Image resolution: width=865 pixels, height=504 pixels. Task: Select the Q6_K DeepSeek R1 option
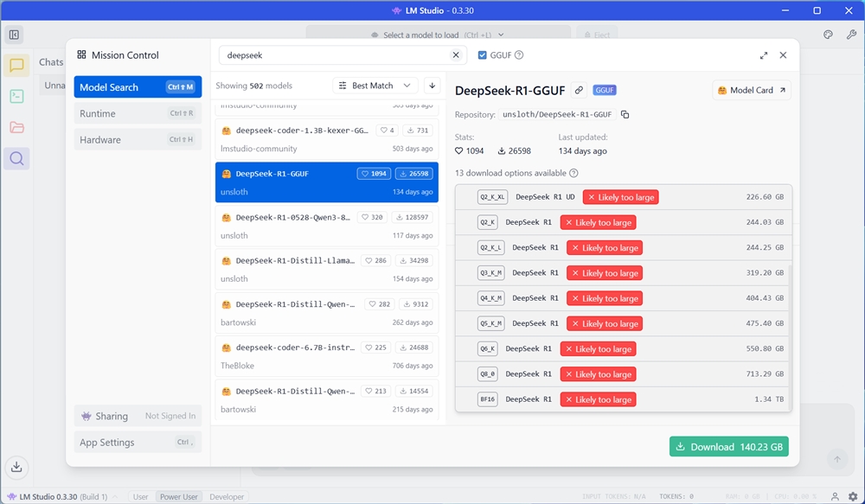tap(624, 349)
